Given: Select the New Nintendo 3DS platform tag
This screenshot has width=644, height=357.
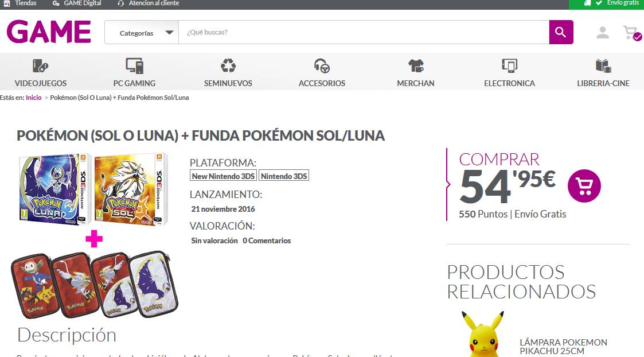Looking at the screenshot, I should 223,176.
